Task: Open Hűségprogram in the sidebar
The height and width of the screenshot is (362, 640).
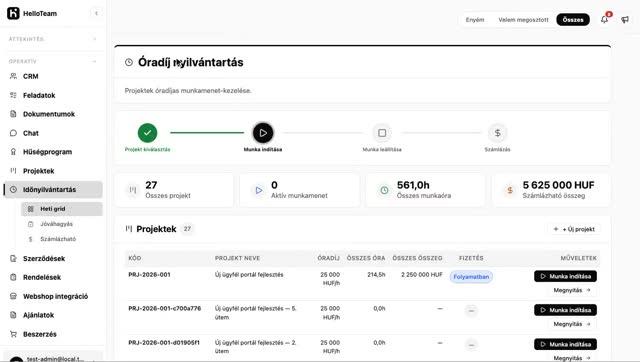Action: pyautogui.click(x=53, y=152)
